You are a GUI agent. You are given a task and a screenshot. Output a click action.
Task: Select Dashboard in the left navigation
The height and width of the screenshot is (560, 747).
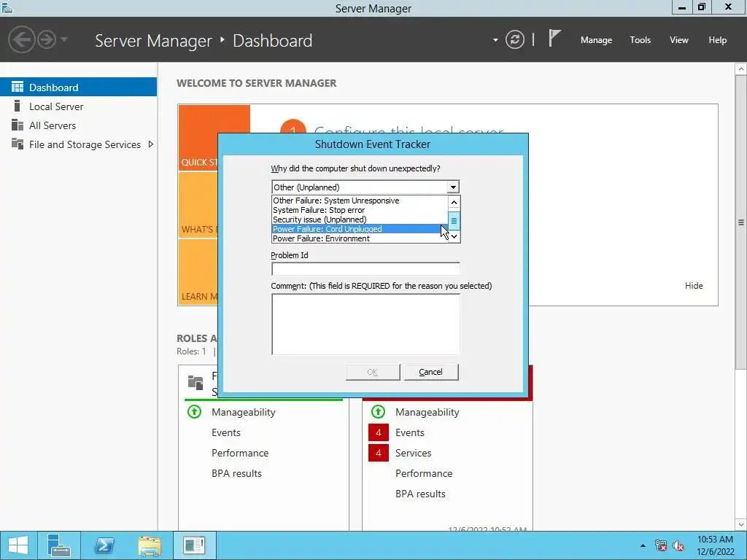78,87
